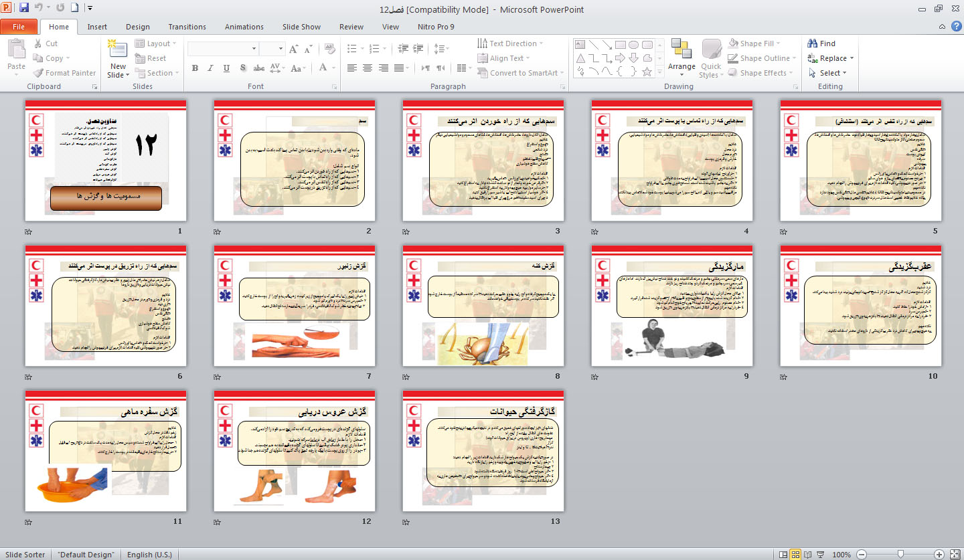The image size is (964, 560).
Task: Increase font size with Grow Font
Action: coord(293,49)
